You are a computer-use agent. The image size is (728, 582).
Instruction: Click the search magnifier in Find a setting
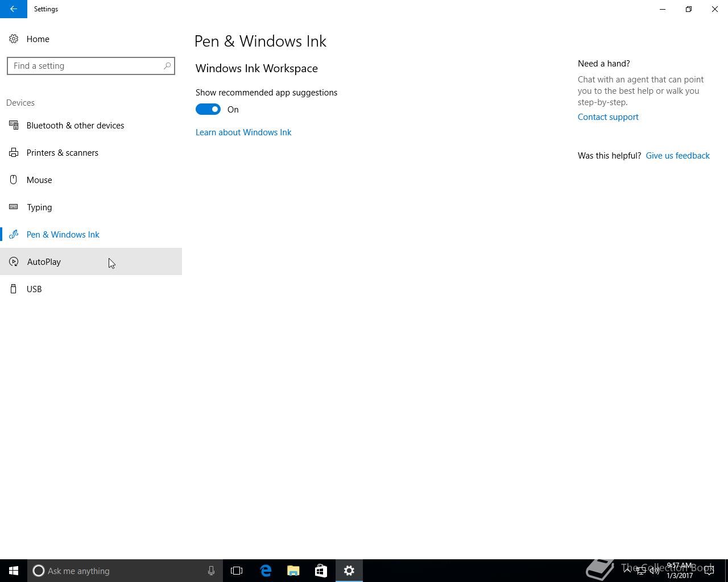pos(167,66)
